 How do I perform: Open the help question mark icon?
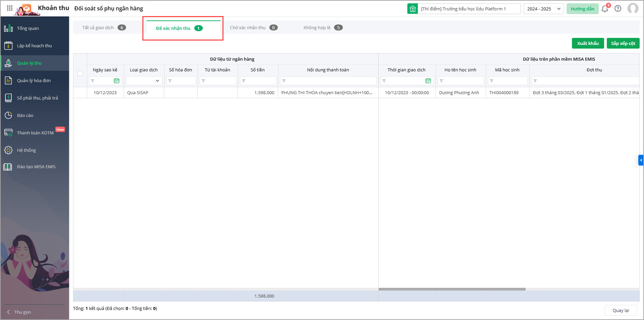pyautogui.click(x=618, y=9)
